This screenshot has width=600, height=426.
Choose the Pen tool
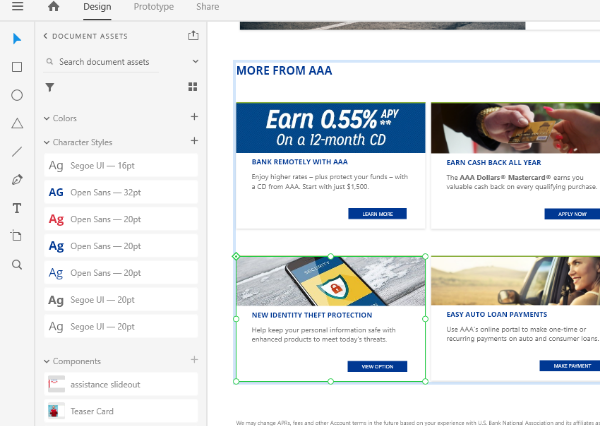click(17, 180)
